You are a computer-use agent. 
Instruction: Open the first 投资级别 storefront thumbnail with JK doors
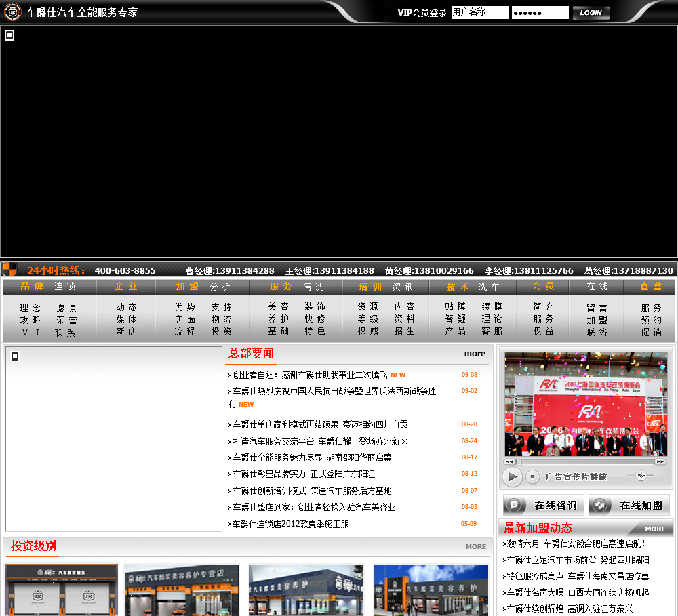click(62, 590)
